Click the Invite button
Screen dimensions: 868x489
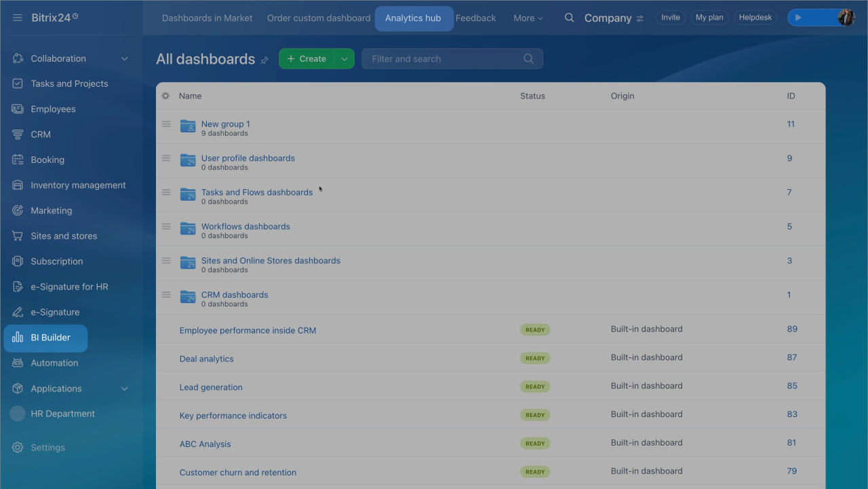tap(671, 18)
